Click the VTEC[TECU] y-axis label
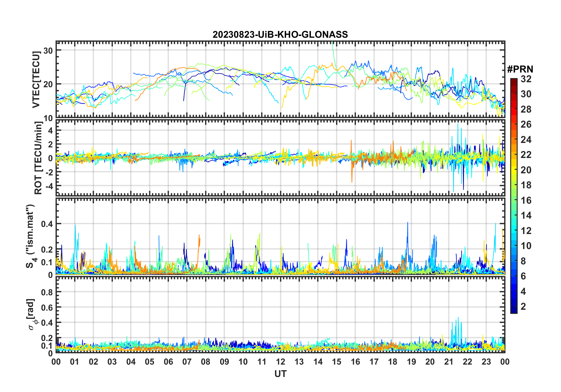The image size is (561, 392). [x=36, y=79]
